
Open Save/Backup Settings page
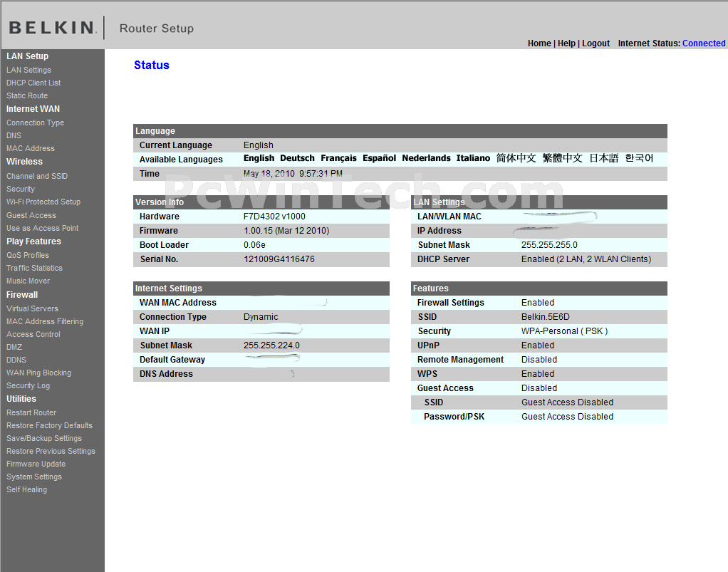(44, 438)
